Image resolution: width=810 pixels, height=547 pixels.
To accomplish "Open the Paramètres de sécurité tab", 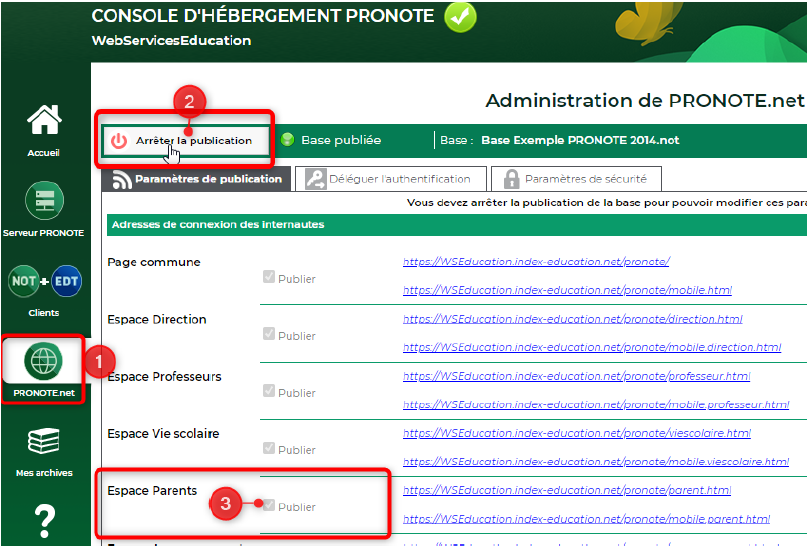I will (x=574, y=179).
